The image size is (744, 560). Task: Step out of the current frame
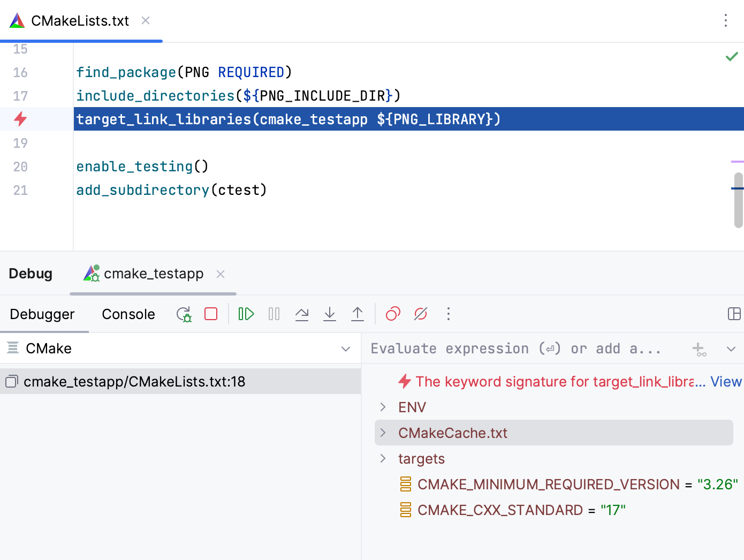(358, 314)
